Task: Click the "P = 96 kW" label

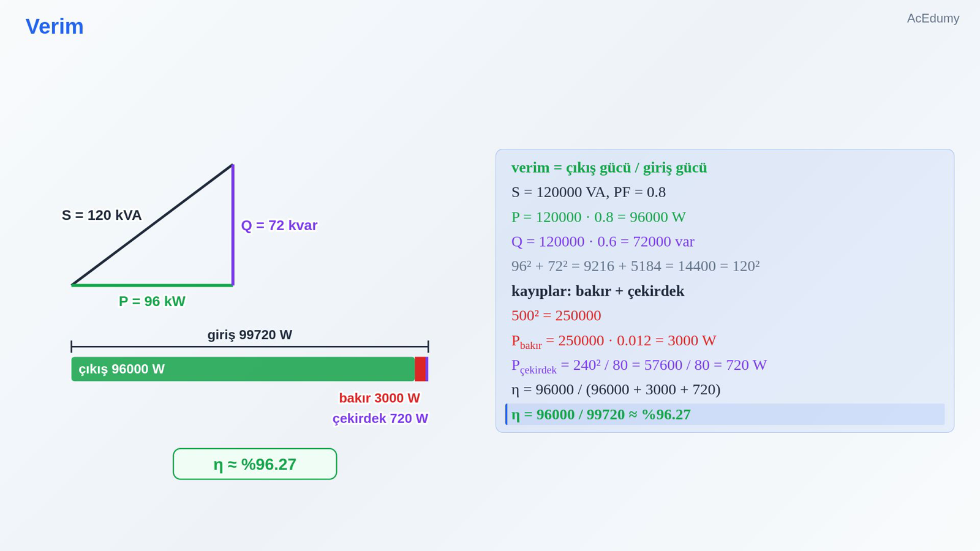Action: point(152,301)
